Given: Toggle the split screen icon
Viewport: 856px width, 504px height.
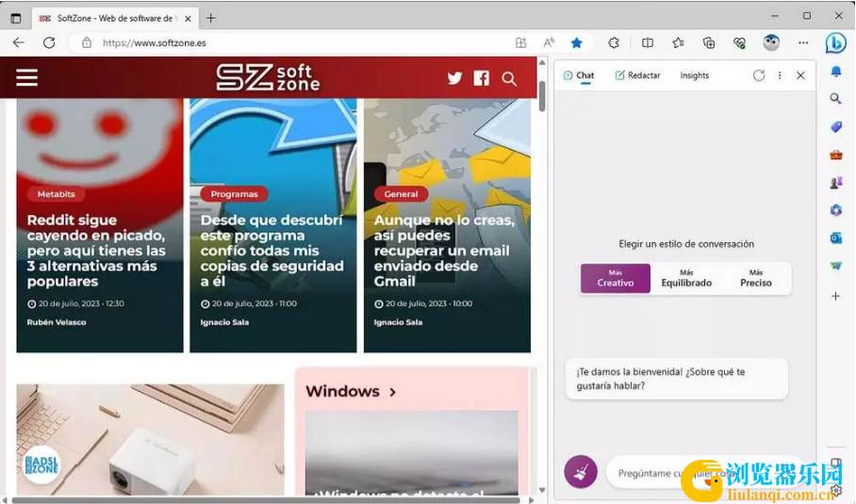Looking at the screenshot, I should point(648,42).
